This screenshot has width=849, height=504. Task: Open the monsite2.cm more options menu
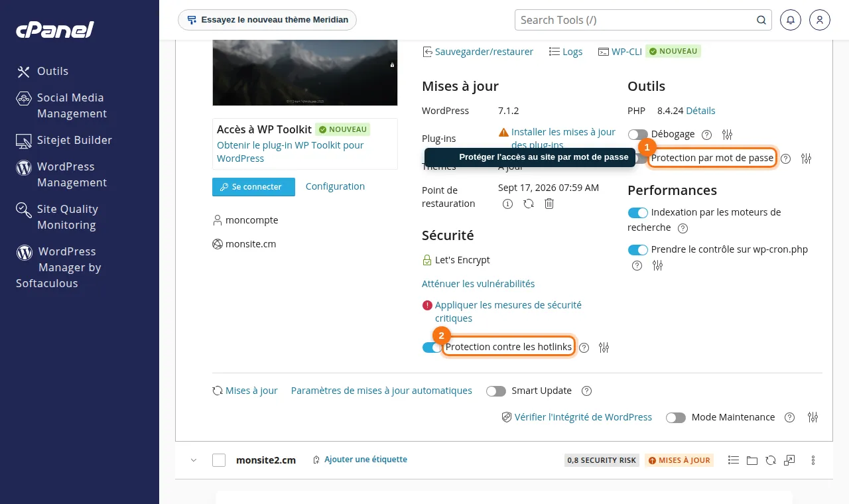tap(813, 460)
